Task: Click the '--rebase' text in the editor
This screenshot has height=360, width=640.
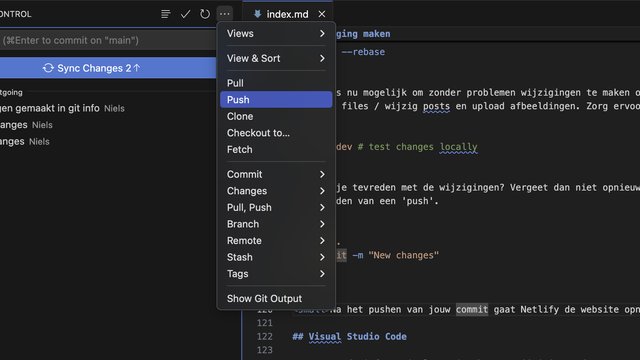Action: [x=363, y=52]
